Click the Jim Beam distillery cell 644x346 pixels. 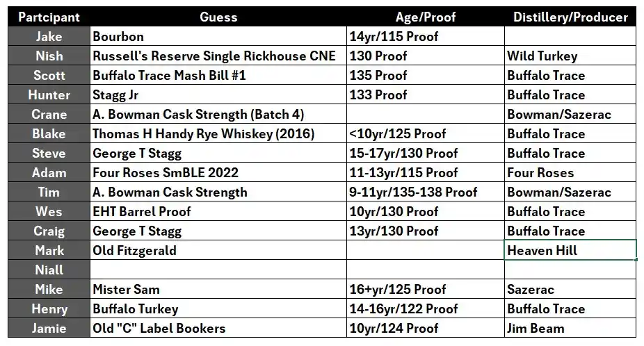[x=570, y=328]
